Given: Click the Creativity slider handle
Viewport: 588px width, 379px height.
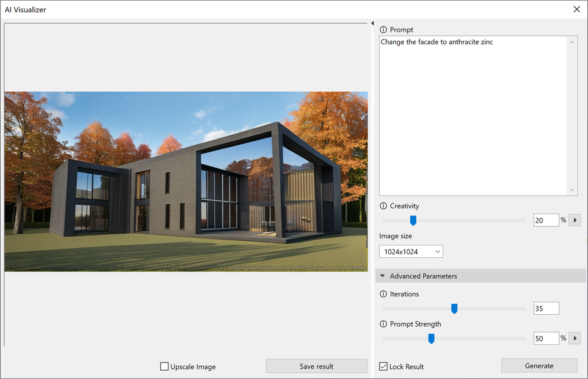Looking at the screenshot, I should pyautogui.click(x=413, y=221).
